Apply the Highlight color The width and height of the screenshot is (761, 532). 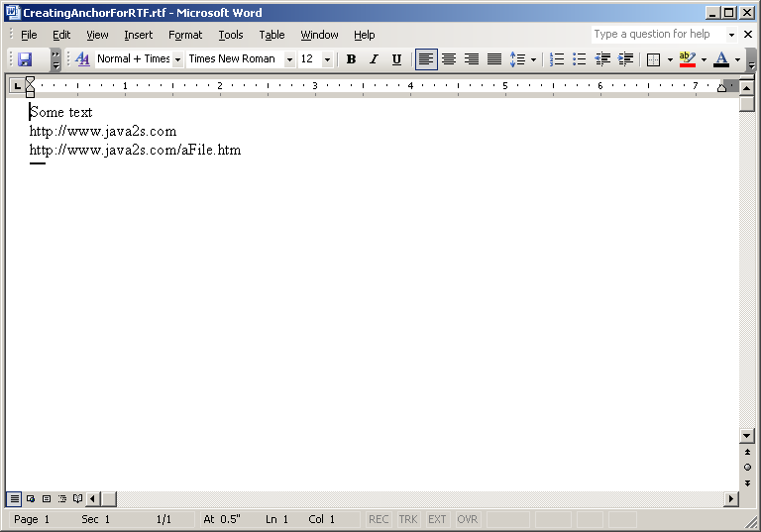[x=688, y=59]
